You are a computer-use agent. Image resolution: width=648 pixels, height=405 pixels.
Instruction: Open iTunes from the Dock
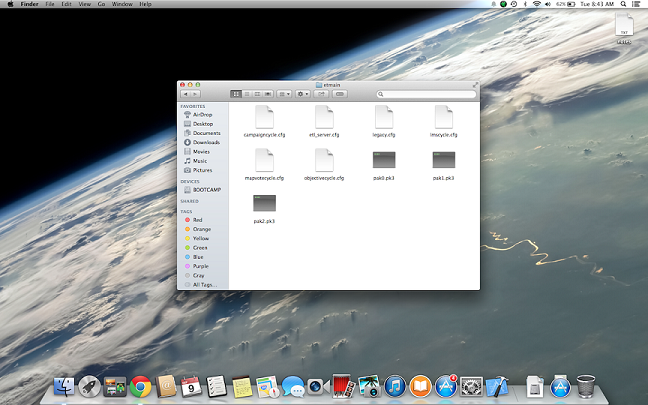tap(395, 386)
